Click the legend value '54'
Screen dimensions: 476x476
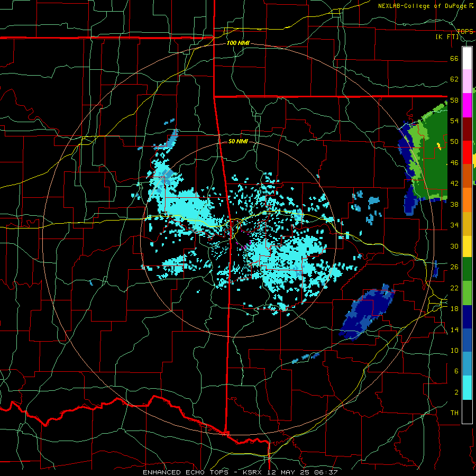(454, 121)
